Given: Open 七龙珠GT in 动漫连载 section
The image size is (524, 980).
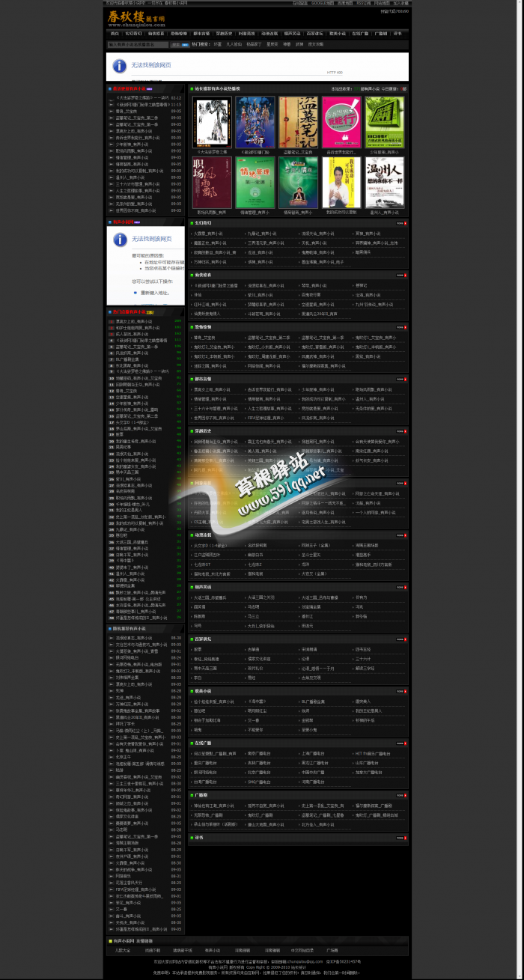Looking at the screenshot, I should click(204, 564).
